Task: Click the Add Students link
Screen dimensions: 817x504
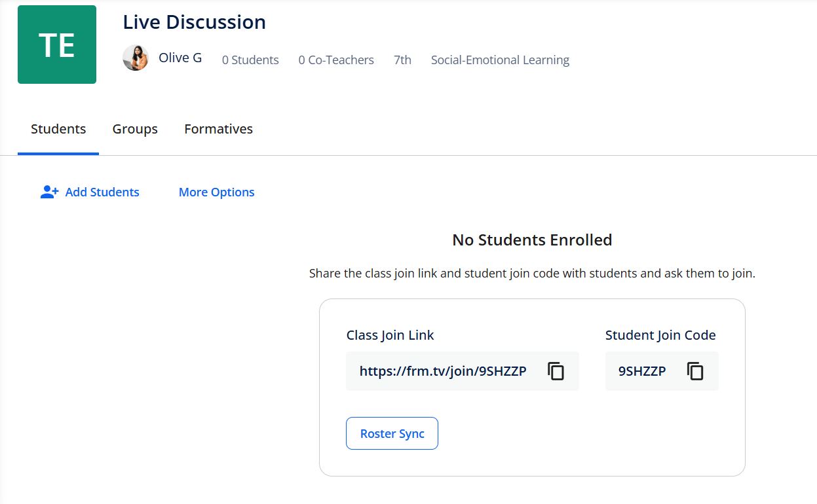Action: point(102,192)
